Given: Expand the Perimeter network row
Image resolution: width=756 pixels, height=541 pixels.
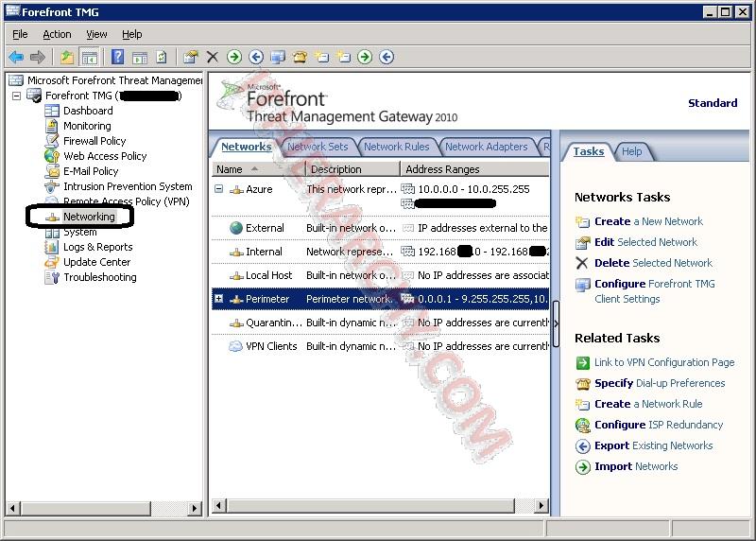Looking at the screenshot, I should [x=219, y=299].
